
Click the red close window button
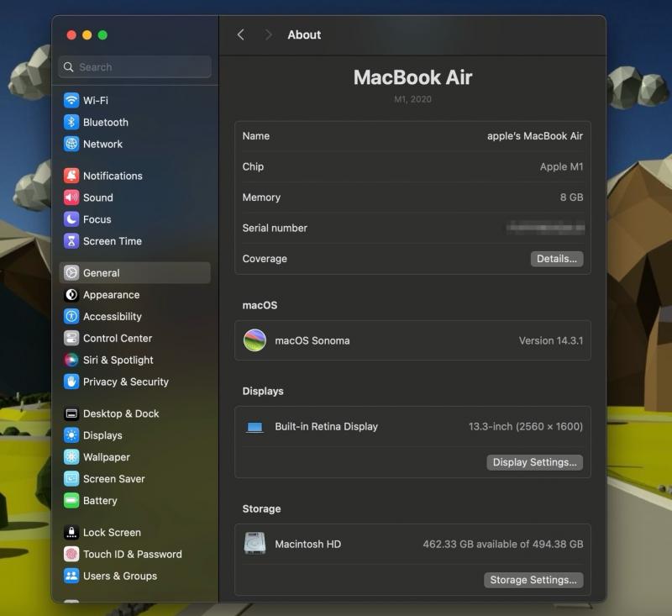(x=71, y=34)
